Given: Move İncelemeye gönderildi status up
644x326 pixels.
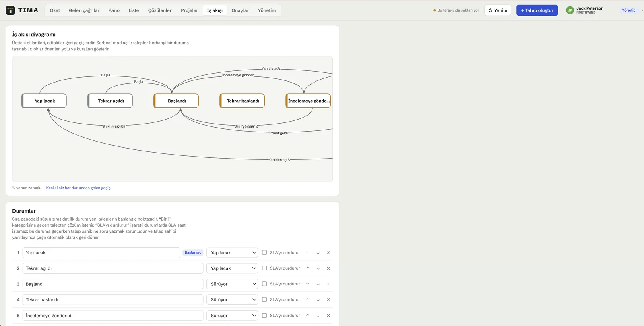Looking at the screenshot, I should (308, 316).
